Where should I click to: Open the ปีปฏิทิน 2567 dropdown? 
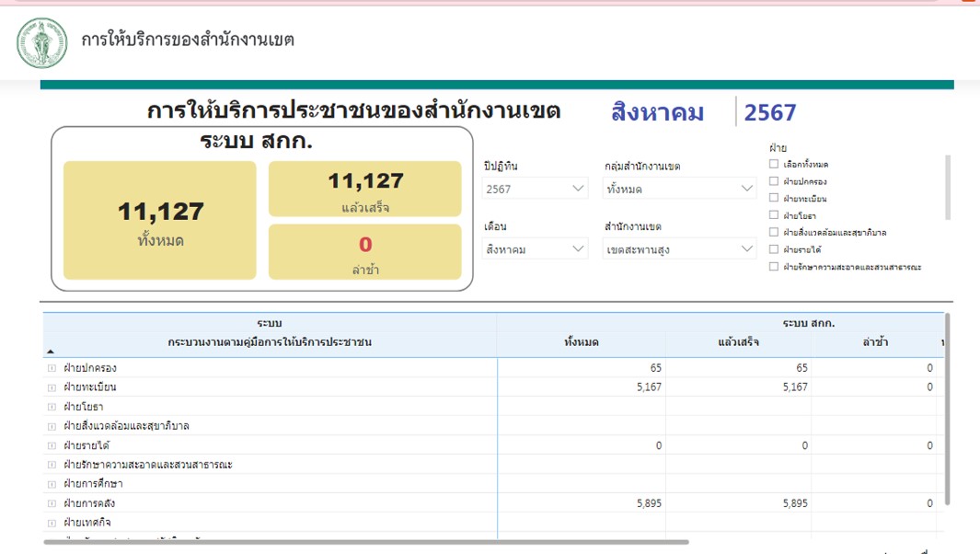click(x=535, y=189)
